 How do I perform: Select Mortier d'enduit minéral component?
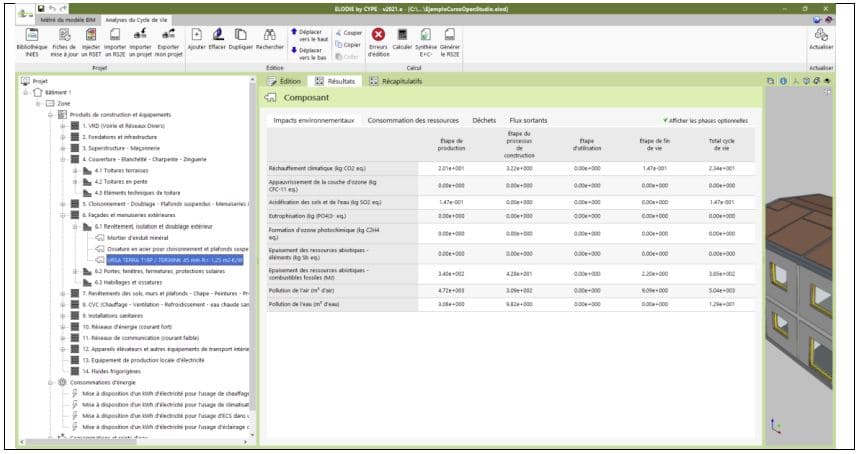[138, 238]
